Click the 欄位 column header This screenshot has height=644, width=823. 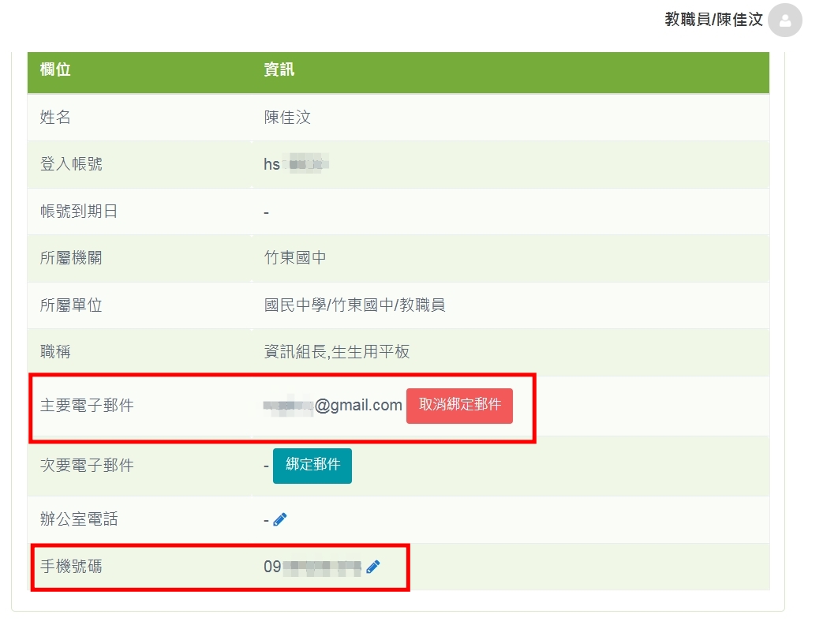55,69
